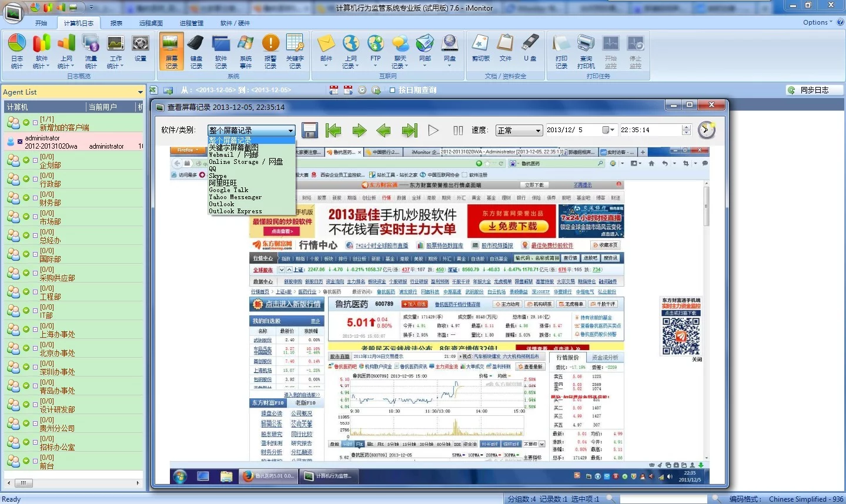Toggle checkbox for 市场部 group

[35, 217]
